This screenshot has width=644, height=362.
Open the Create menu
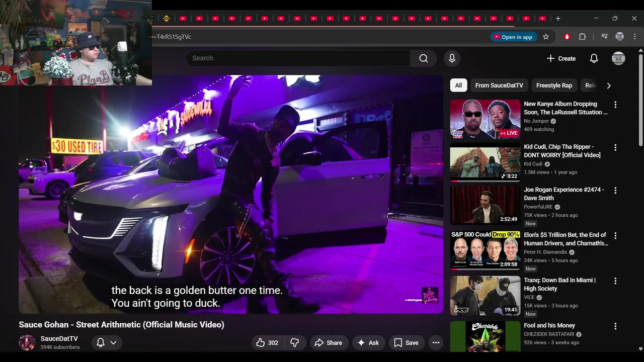[561, 58]
